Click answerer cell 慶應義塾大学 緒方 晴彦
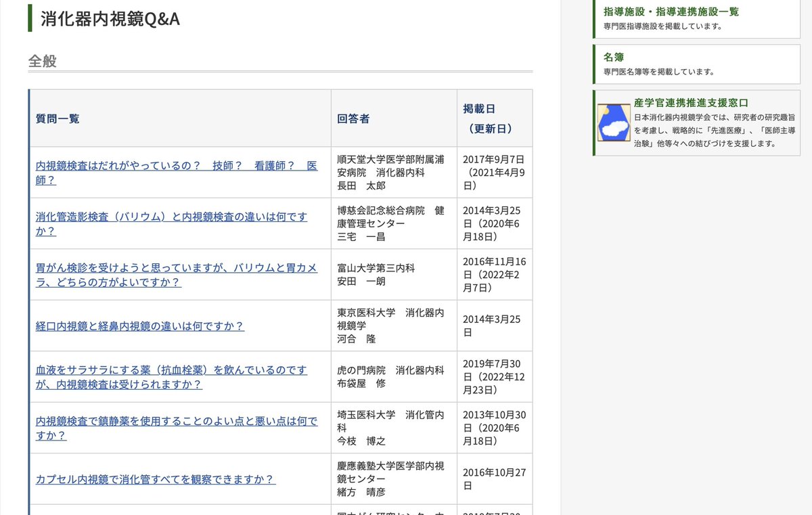The width and height of the screenshot is (812, 515). (x=394, y=479)
